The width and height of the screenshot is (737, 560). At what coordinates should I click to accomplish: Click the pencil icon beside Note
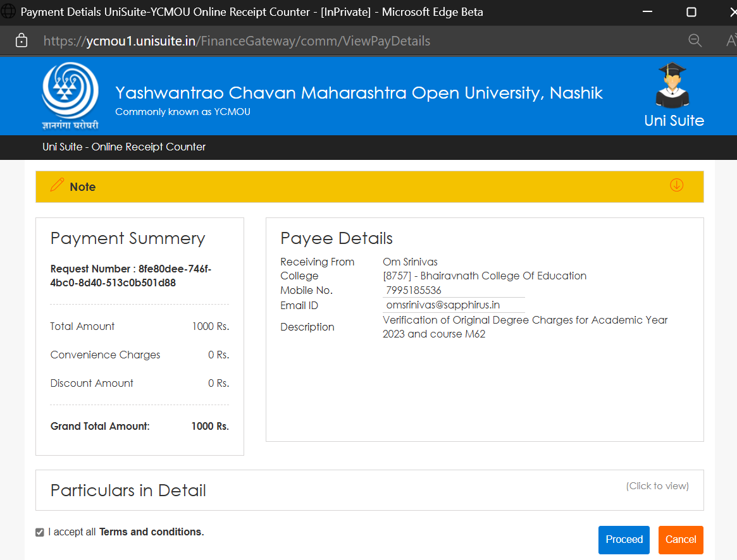[57, 185]
